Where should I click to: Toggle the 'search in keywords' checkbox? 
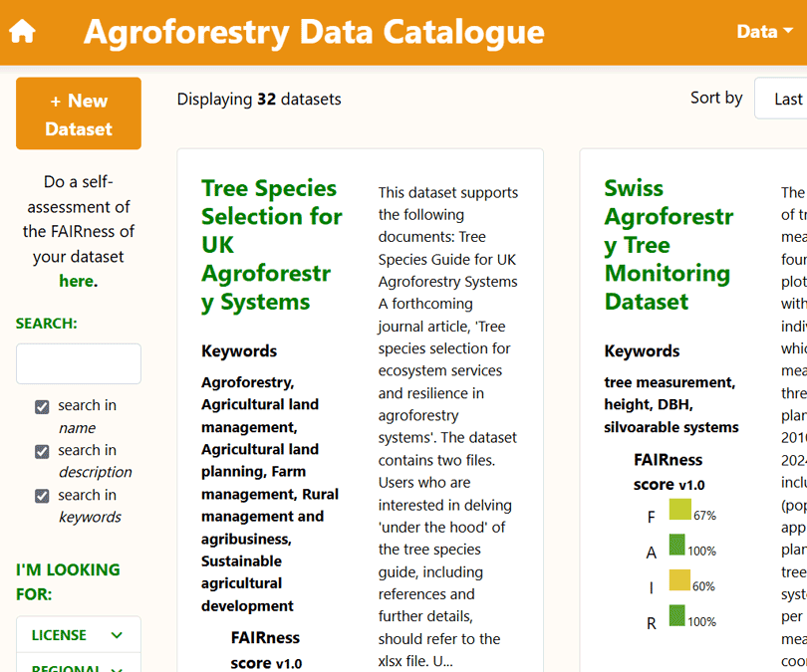[x=42, y=496]
